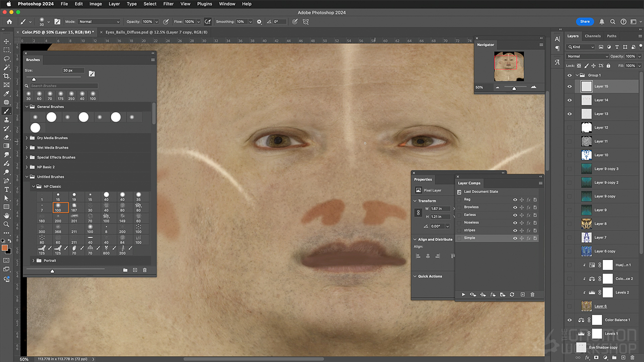The height and width of the screenshot is (362, 644).
Task: Switch to the Channels tab
Action: (x=592, y=36)
